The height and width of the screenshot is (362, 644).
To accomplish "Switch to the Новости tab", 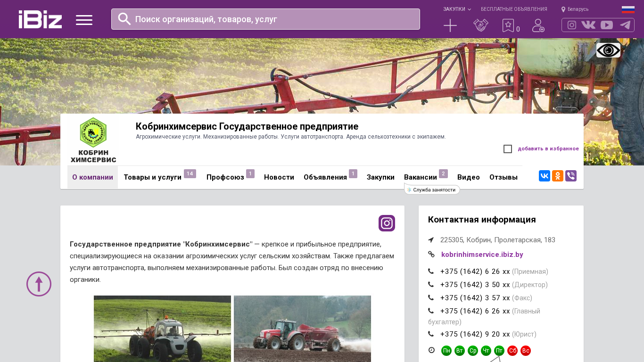I will click(279, 177).
